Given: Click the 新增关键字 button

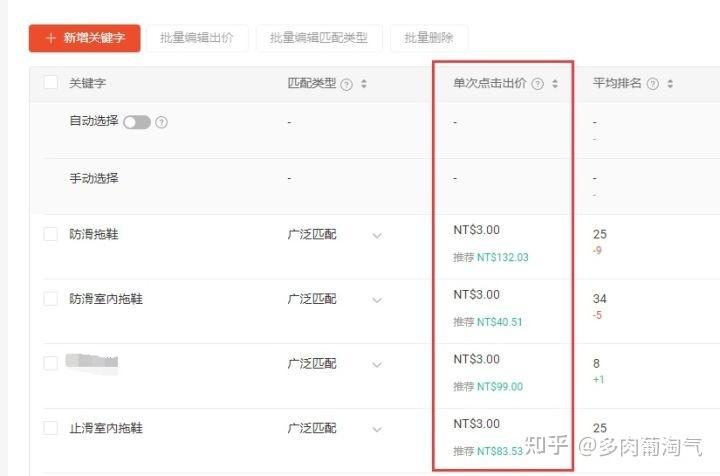Looking at the screenshot, I should (84, 38).
